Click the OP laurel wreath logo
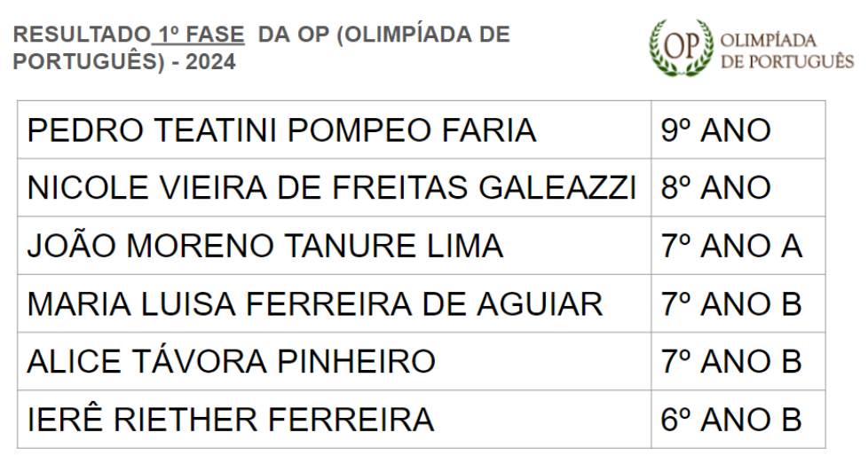868x464 pixels. pyautogui.click(x=682, y=48)
